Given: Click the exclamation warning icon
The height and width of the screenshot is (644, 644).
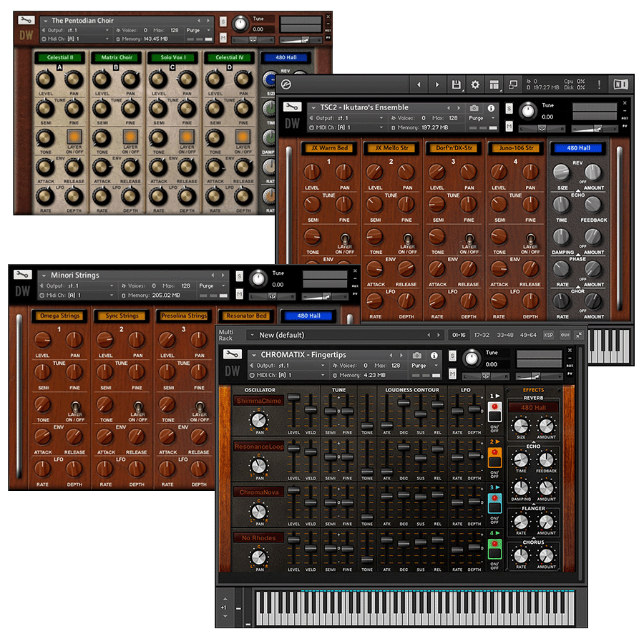Looking at the screenshot, I should point(599,84).
